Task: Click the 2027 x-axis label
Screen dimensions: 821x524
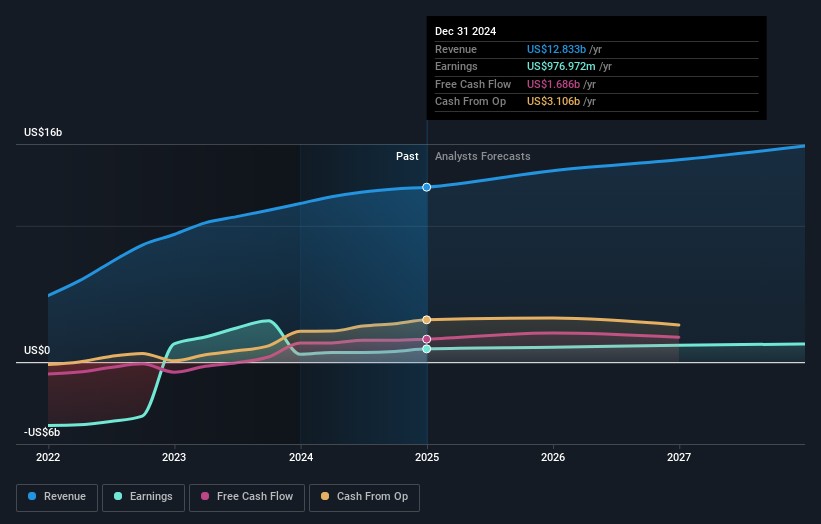Action: coord(679,457)
